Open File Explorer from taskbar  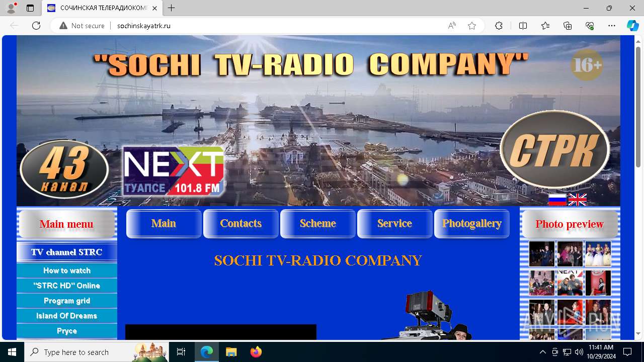coord(231,352)
